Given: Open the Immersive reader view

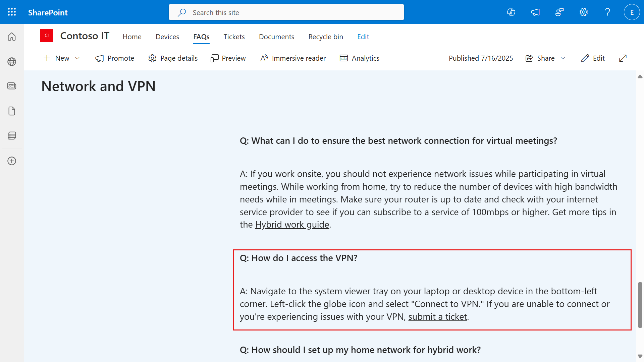Looking at the screenshot, I should [x=292, y=58].
